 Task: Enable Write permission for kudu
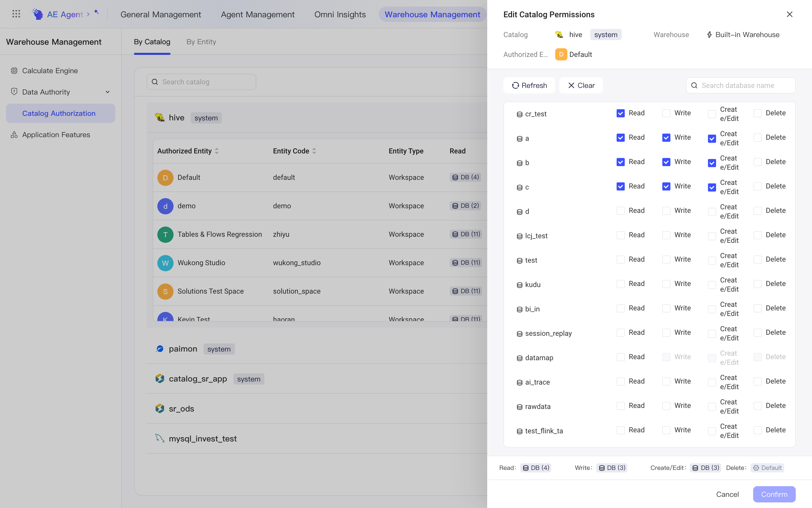coord(666,284)
